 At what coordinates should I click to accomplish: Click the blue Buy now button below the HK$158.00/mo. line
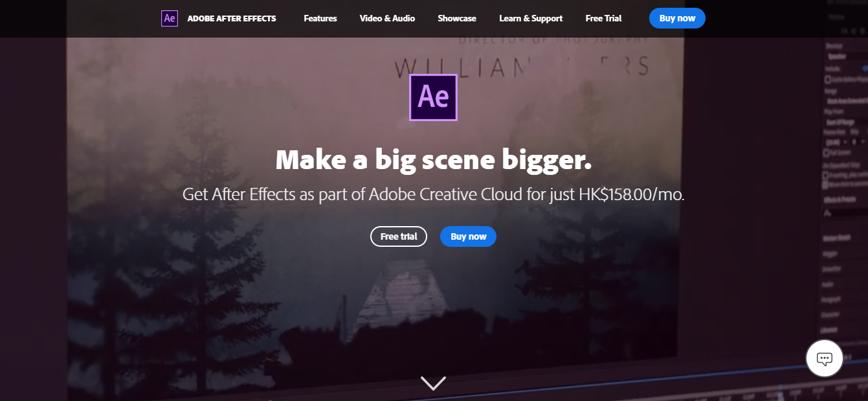tap(468, 236)
